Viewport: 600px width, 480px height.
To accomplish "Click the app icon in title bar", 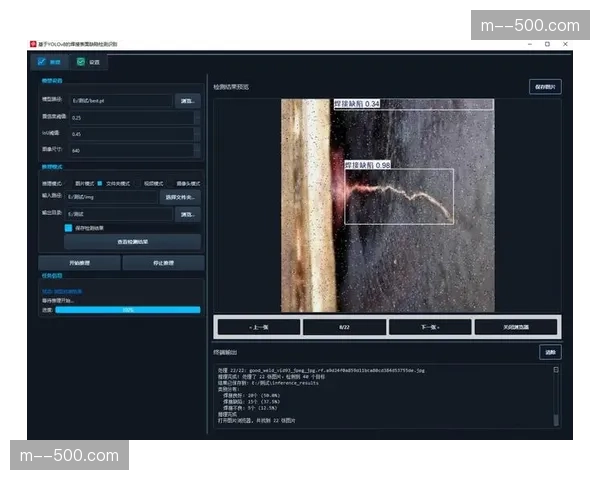I will [33, 44].
